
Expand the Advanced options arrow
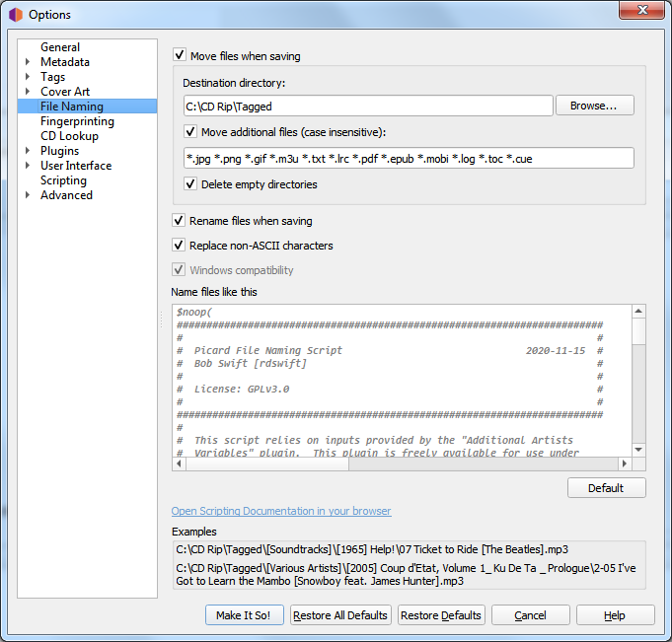tap(28, 195)
